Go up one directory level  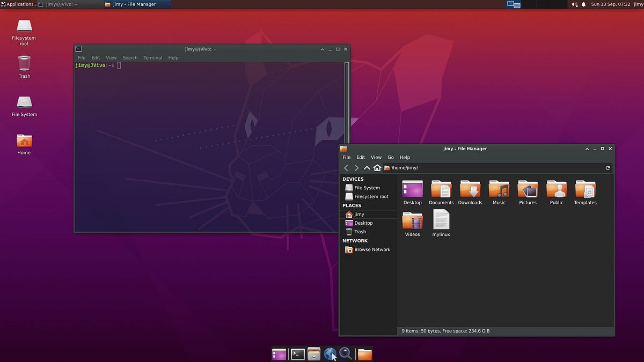[367, 167]
